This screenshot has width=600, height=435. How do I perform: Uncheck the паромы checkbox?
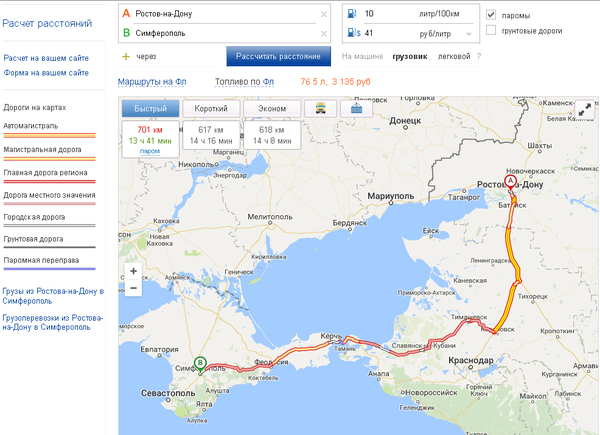coord(491,15)
